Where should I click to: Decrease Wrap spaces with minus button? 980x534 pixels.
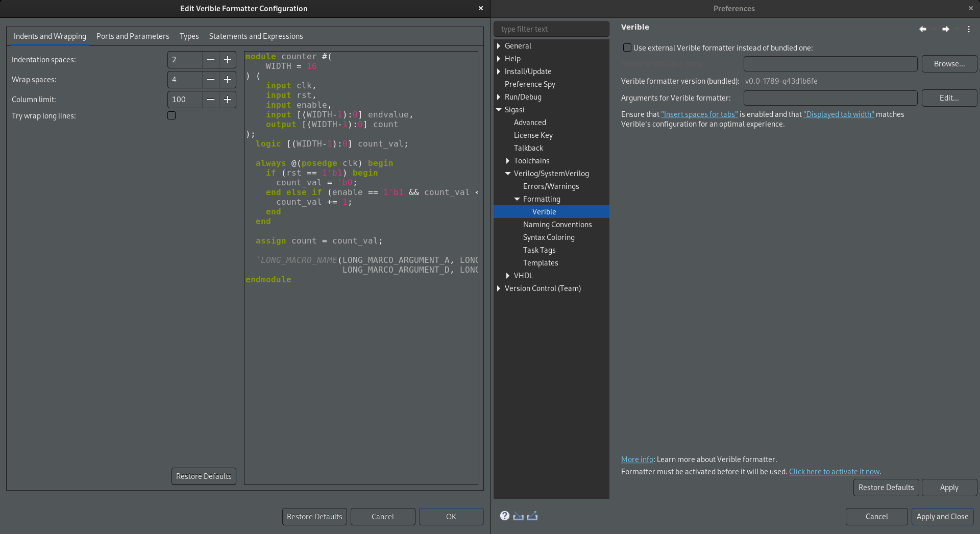click(210, 80)
